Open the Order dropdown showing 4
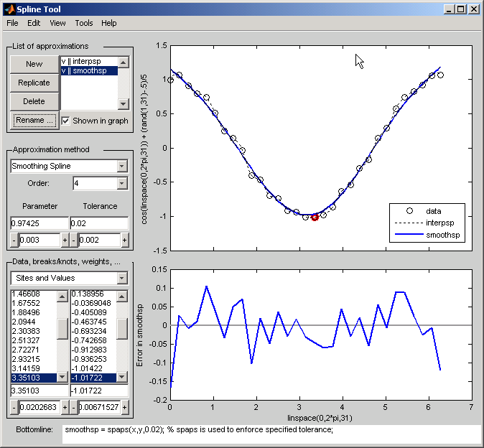The height and width of the screenshot is (448, 484). [121, 183]
